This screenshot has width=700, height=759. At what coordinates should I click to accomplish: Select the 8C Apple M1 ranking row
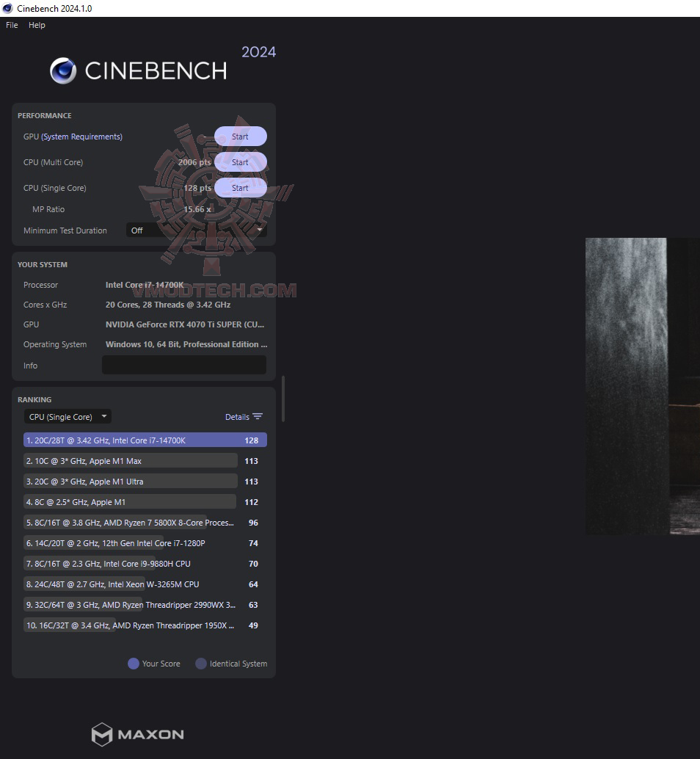pos(145,502)
